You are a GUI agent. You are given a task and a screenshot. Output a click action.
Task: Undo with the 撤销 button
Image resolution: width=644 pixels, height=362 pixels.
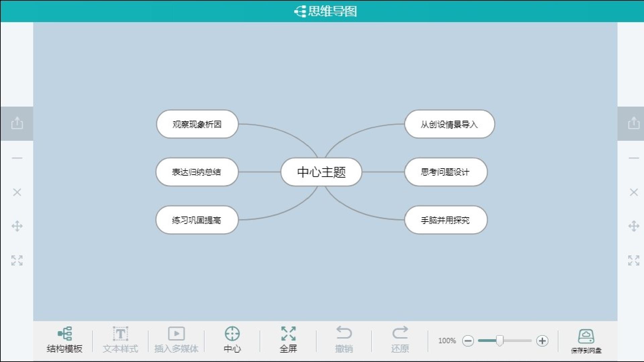pos(344,340)
